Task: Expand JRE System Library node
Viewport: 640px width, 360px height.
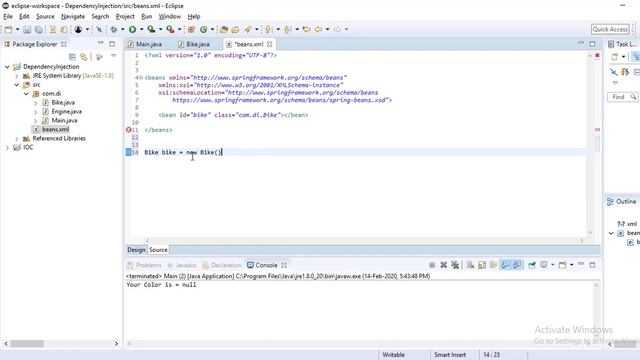Action: point(16,76)
